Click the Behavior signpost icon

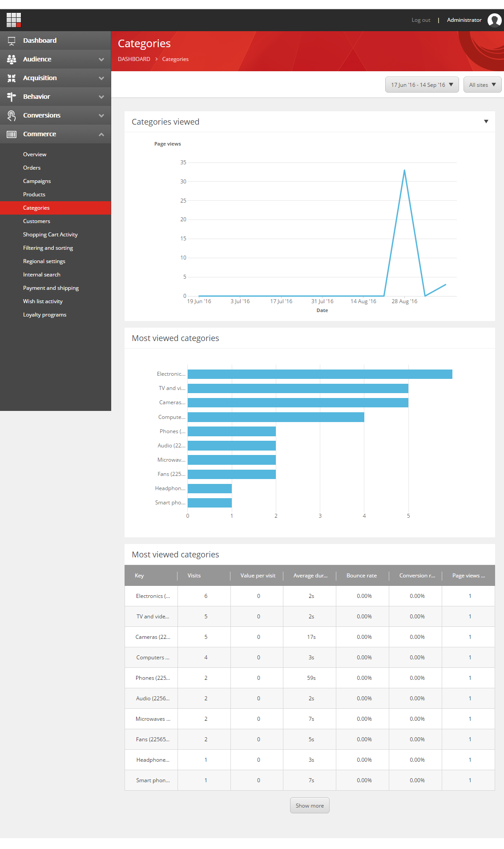coord(12,97)
